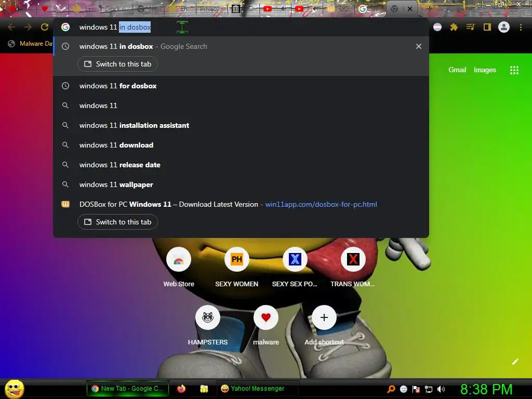Screen dimensions: 532x399
Task: Open the Google apps grid
Action: pyautogui.click(x=514, y=70)
